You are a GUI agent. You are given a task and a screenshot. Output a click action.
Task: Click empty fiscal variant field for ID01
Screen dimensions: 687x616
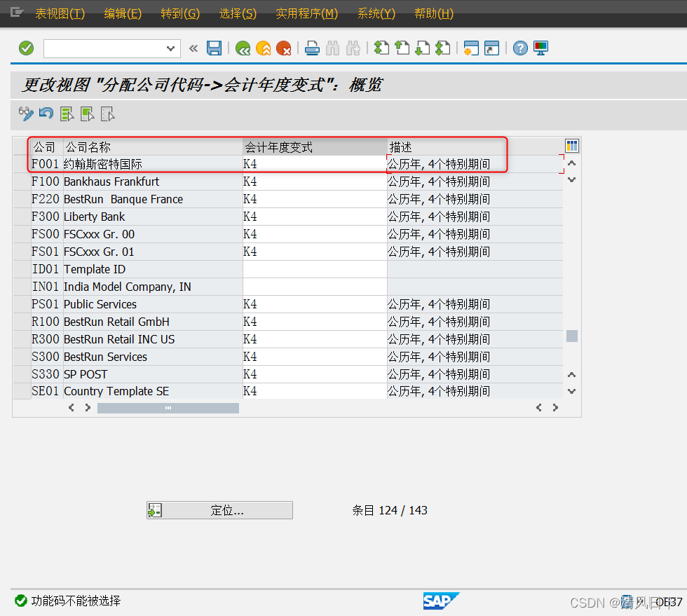[x=315, y=269]
